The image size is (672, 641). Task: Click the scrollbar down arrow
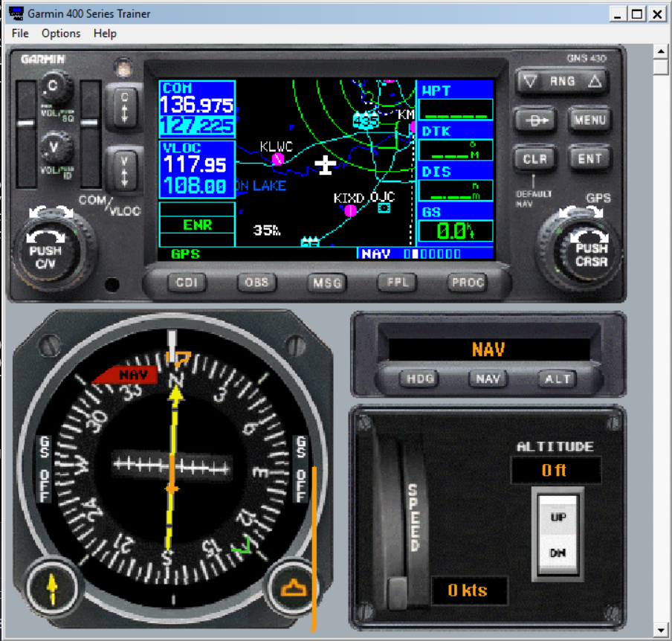(661, 631)
